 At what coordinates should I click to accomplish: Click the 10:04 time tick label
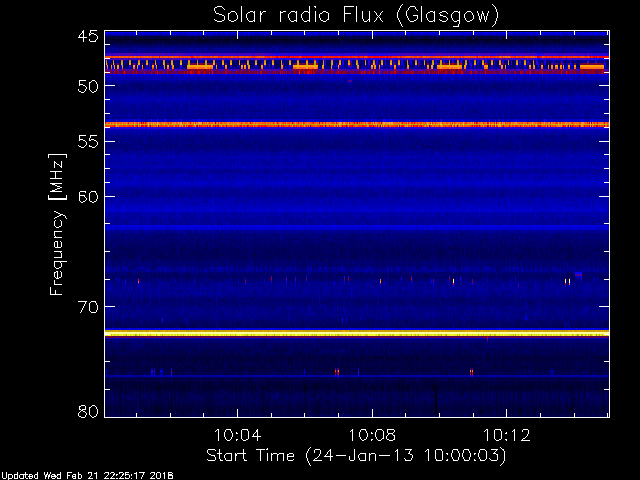pyautogui.click(x=238, y=435)
